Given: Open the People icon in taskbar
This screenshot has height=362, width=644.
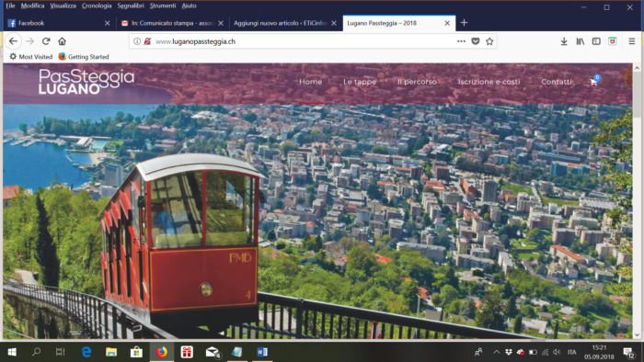Looking at the screenshot, I should click(478, 352).
